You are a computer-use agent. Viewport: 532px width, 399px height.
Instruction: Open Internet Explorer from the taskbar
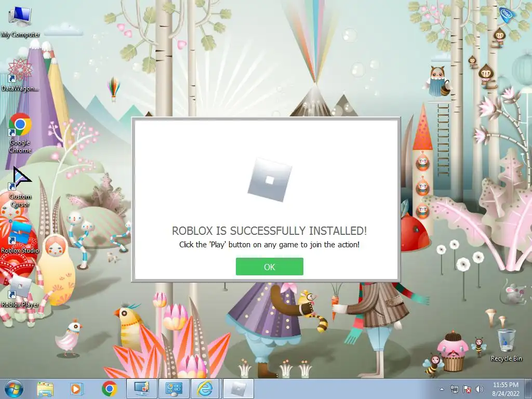pyautogui.click(x=206, y=389)
